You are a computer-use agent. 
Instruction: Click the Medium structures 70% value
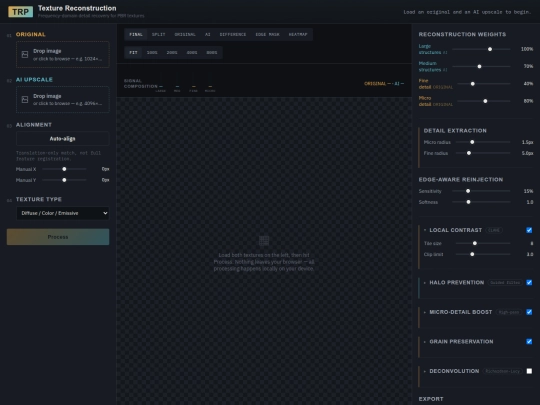(x=528, y=66)
